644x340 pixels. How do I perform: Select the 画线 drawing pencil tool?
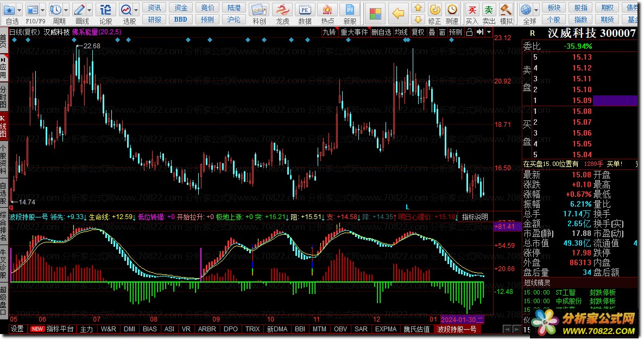[x=79, y=9]
